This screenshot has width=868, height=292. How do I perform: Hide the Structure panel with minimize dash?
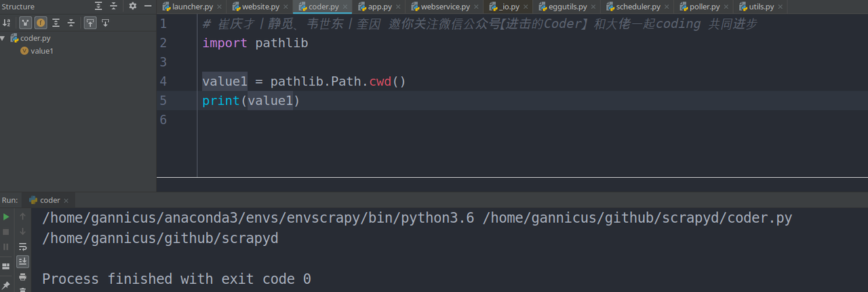coord(148,6)
